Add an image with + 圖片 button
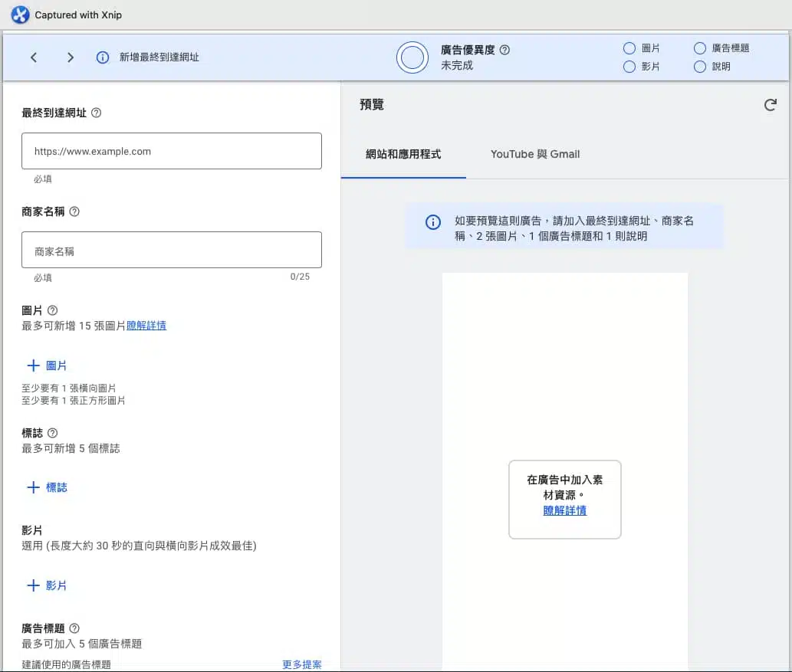Viewport: 792px width, 672px height. point(47,366)
